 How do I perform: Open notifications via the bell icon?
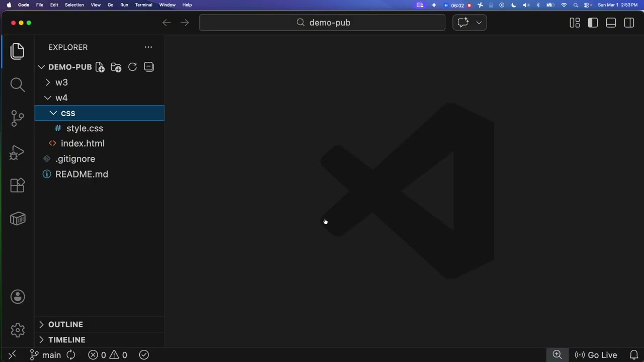point(634,355)
